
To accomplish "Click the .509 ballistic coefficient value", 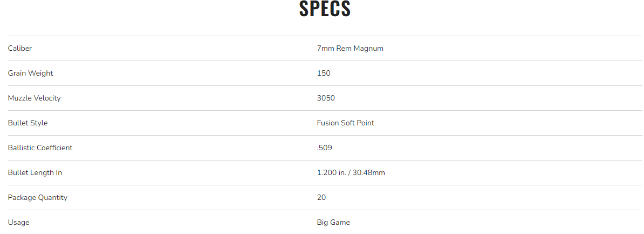I will coord(325,148).
